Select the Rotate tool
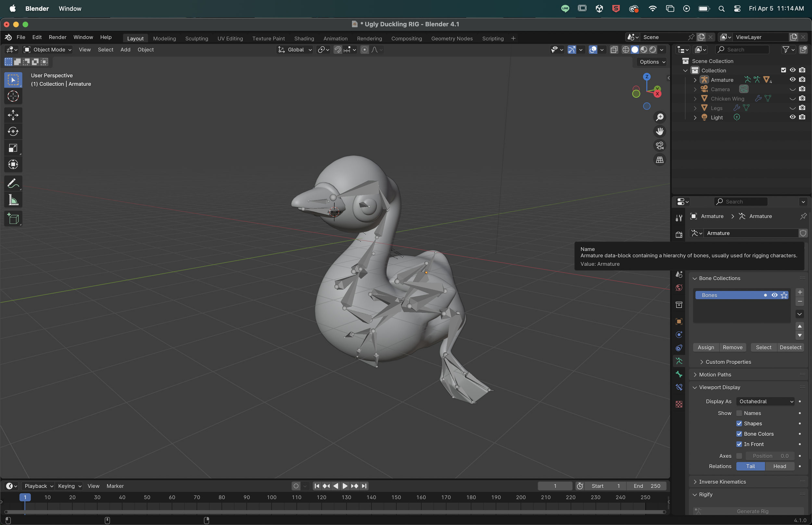This screenshot has height=525, width=812. coord(13,131)
